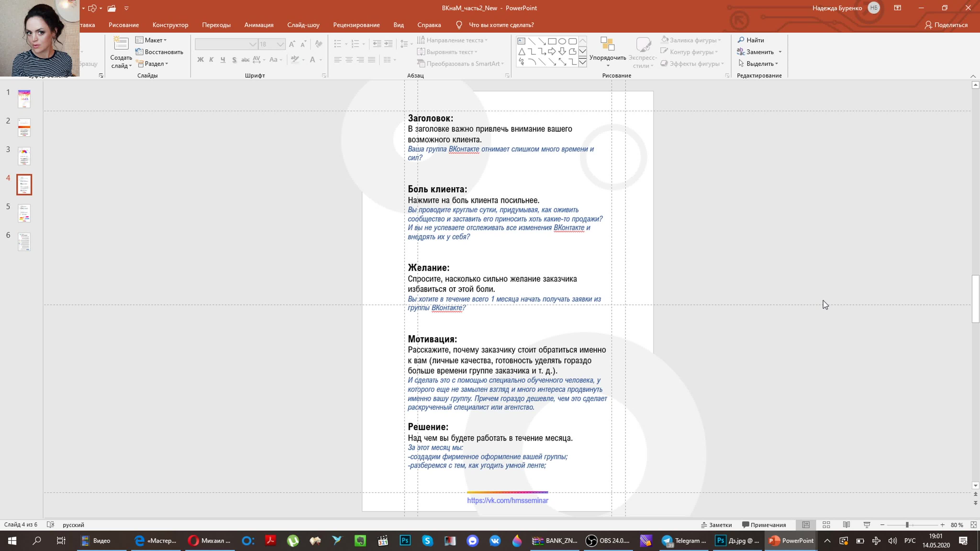The image size is (980, 551).
Task: Open Telegram from the taskbar
Action: tap(684, 540)
